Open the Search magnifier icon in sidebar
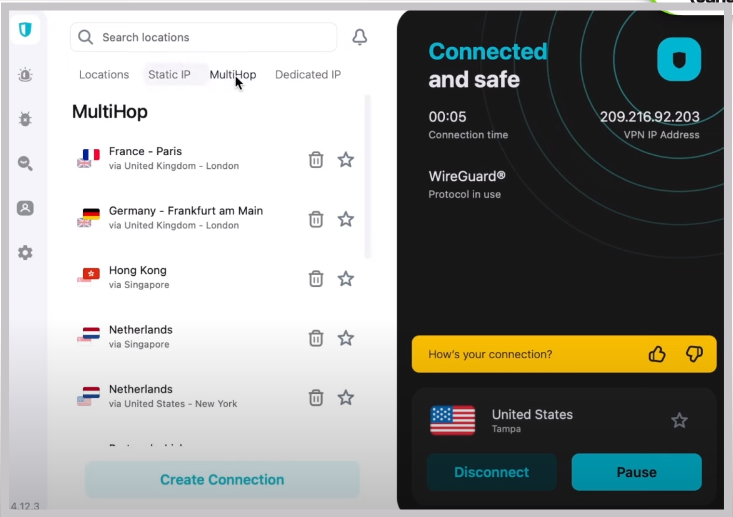 (x=25, y=163)
